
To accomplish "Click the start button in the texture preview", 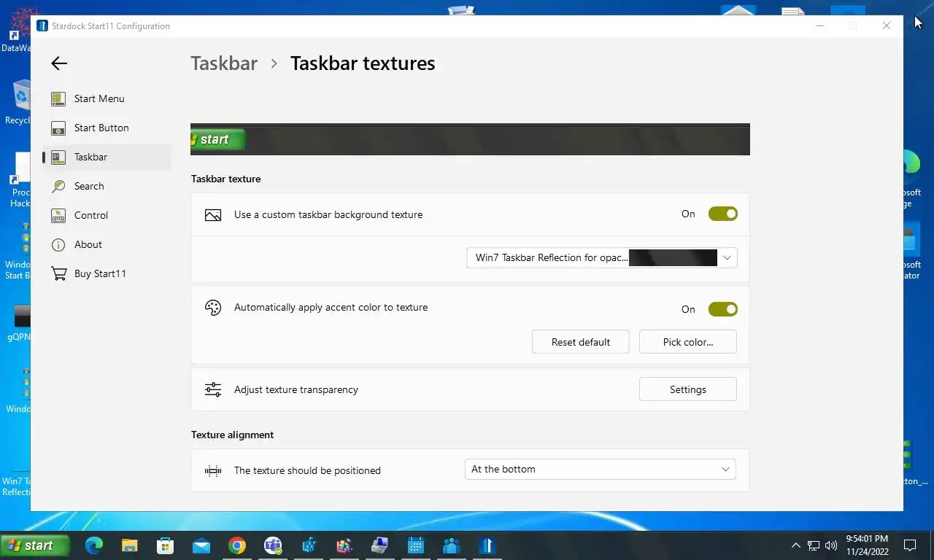I will (217, 139).
